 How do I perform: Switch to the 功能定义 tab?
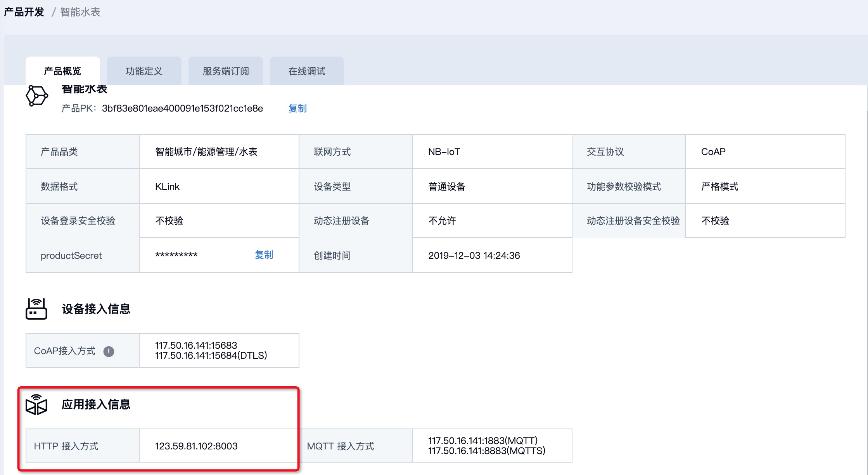tap(144, 71)
